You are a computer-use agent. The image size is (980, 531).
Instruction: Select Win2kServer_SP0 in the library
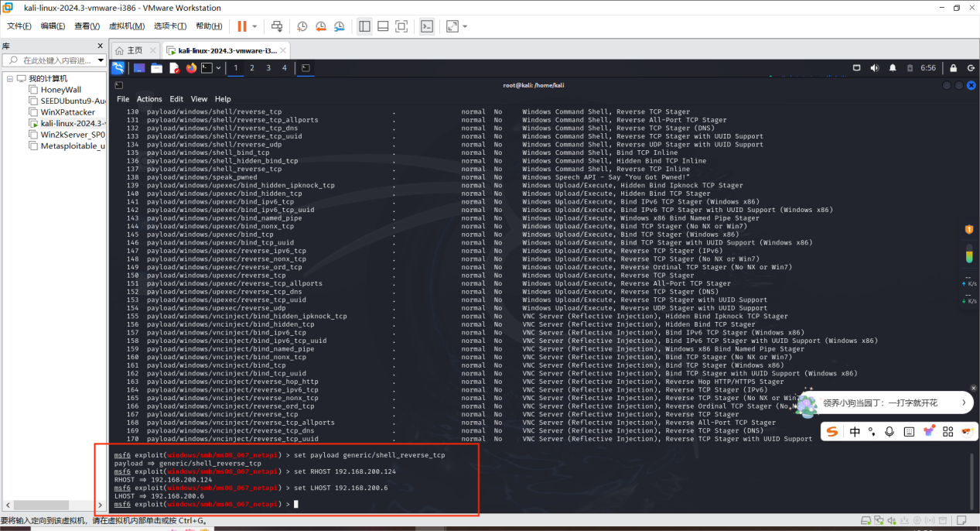point(67,134)
